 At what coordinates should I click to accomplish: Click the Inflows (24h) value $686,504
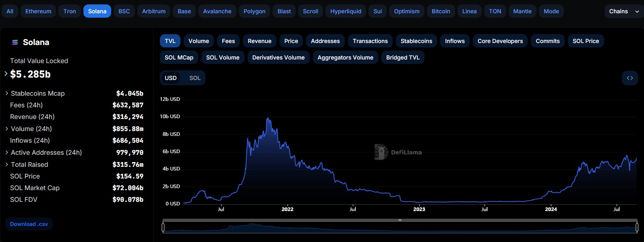[128, 140]
